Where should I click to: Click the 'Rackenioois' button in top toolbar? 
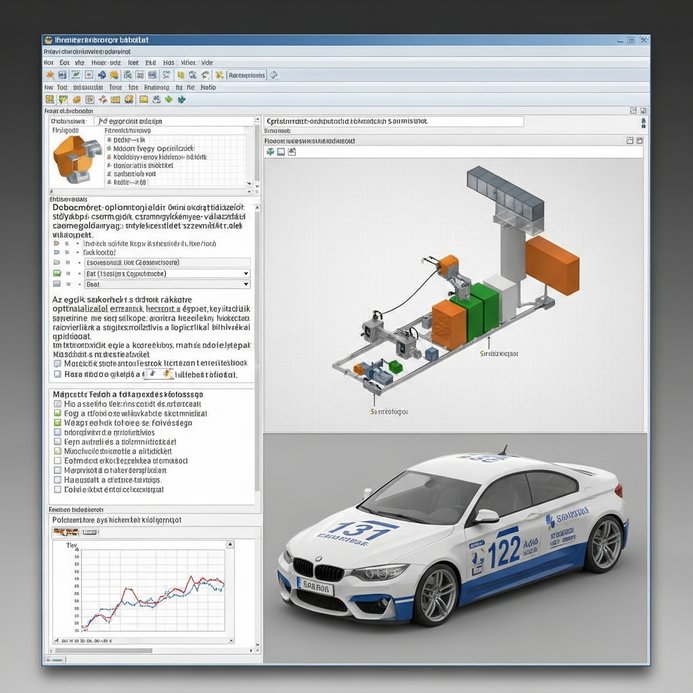[x=245, y=75]
